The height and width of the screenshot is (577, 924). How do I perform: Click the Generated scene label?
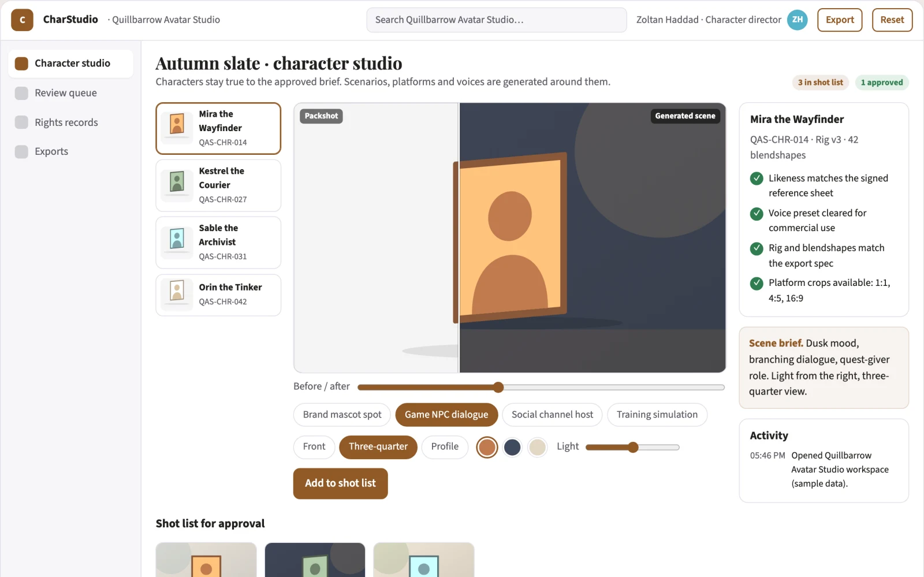pos(685,116)
